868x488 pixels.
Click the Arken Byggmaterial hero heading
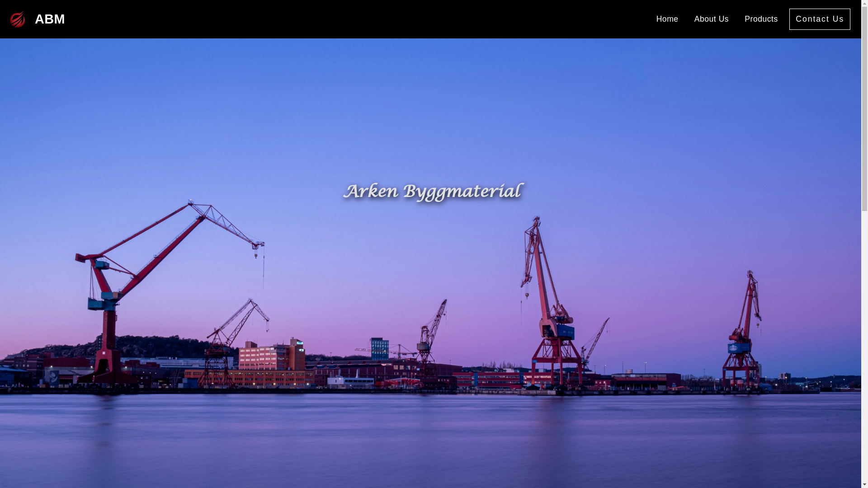[x=433, y=192]
